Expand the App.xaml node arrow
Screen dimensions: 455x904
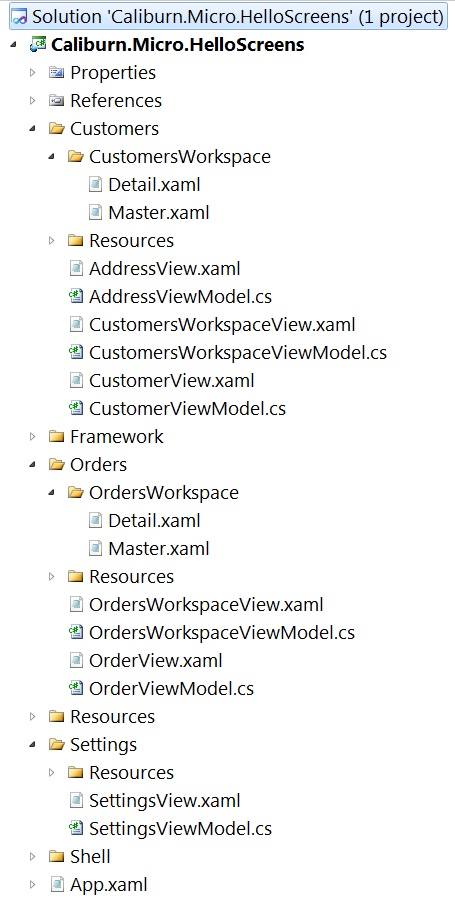pos(33,884)
